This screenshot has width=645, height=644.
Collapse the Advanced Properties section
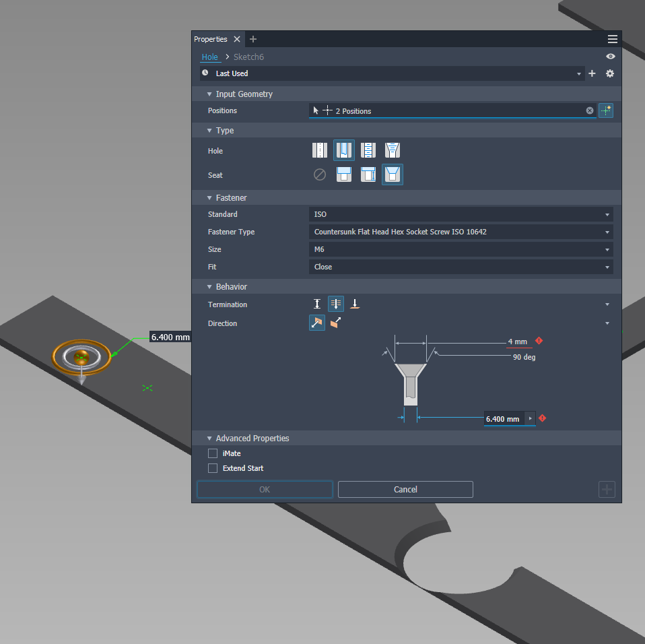(209, 438)
